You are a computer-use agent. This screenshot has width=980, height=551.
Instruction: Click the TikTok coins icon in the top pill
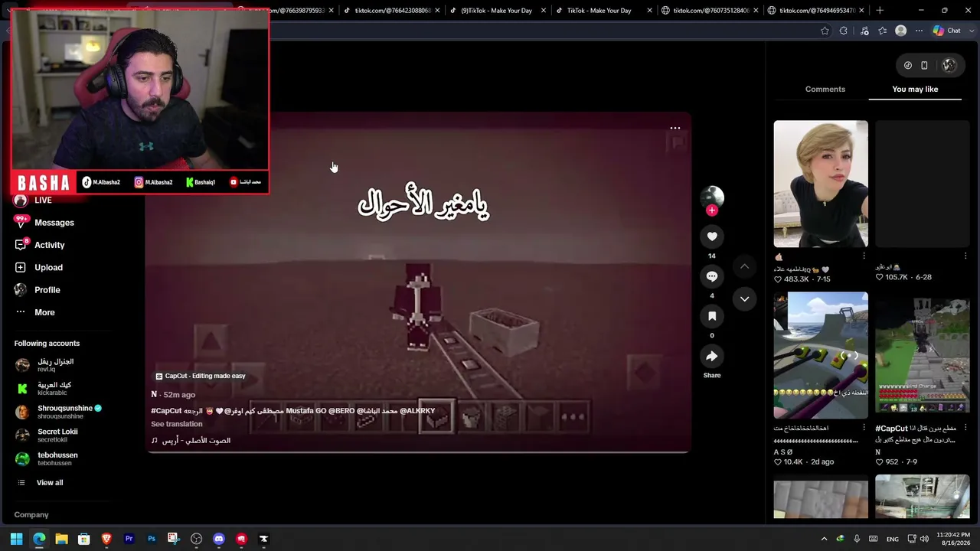(x=908, y=65)
